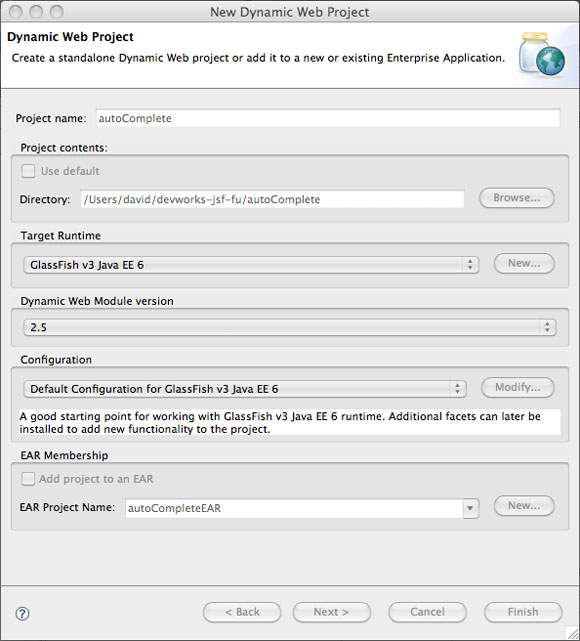The width and height of the screenshot is (580, 641).
Task: Toggle the Use default checkbox
Action: point(28,171)
